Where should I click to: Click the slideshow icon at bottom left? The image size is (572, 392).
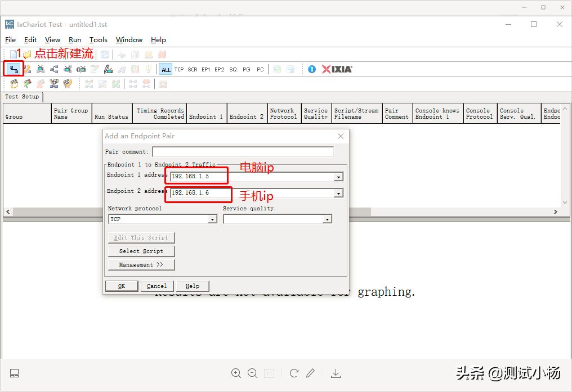pyautogui.click(x=14, y=373)
